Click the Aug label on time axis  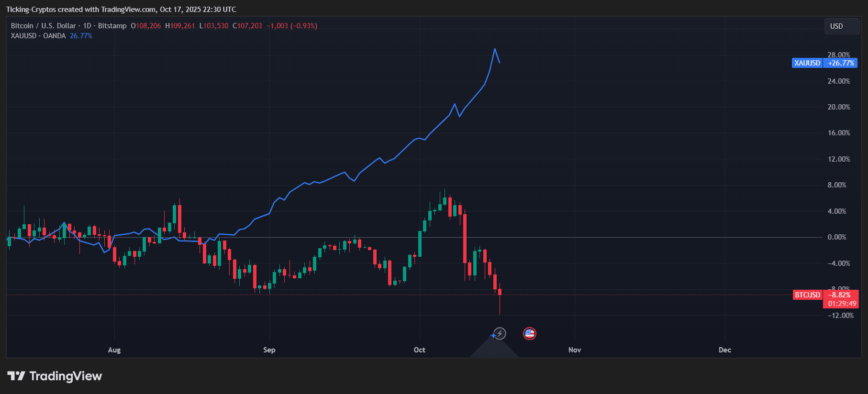(x=114, y=350)
